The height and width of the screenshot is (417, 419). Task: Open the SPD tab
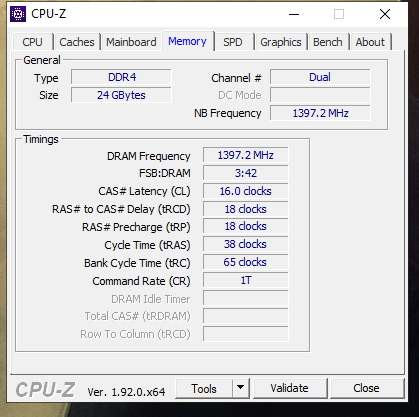point(233,42)
